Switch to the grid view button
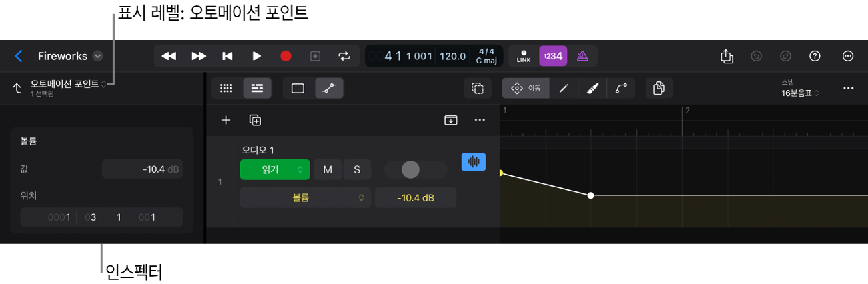868x284 pixels. pos(226,88)
